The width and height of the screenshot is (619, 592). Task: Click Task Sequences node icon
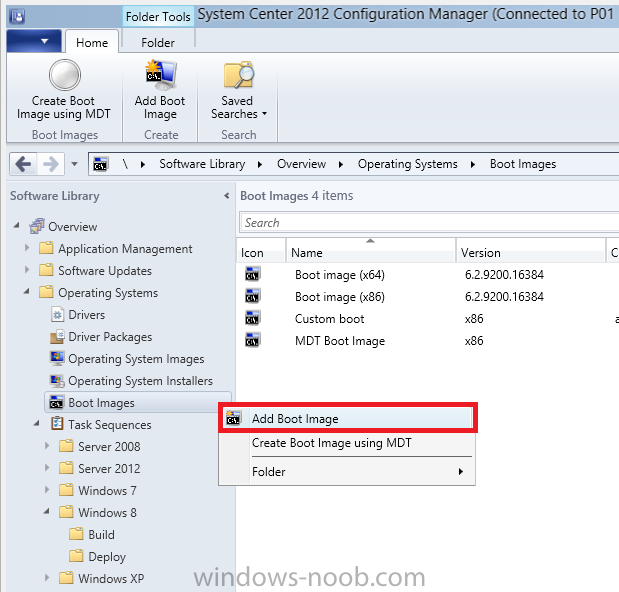(x=57, y=424)
